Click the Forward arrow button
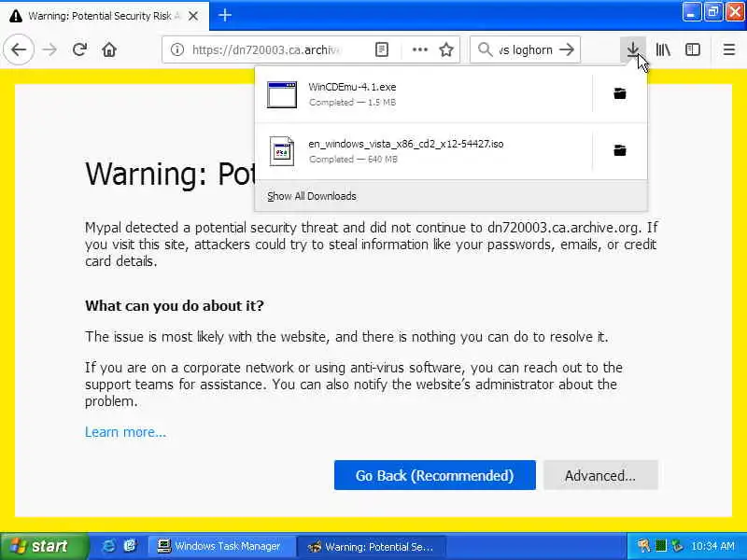Viewport: 747px width, 560px height. (x=49, y=49)
